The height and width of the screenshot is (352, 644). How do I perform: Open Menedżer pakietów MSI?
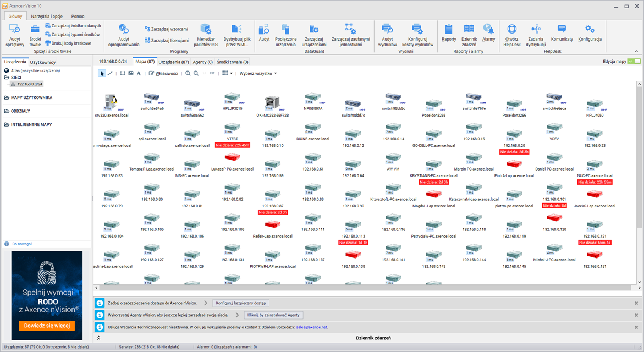pyautogui.click(x=206, y=35)
